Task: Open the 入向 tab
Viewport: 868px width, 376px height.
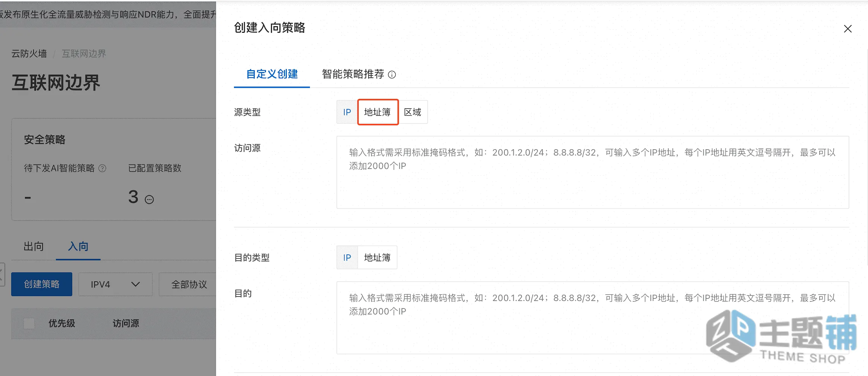Action: (x=78, y=247)
